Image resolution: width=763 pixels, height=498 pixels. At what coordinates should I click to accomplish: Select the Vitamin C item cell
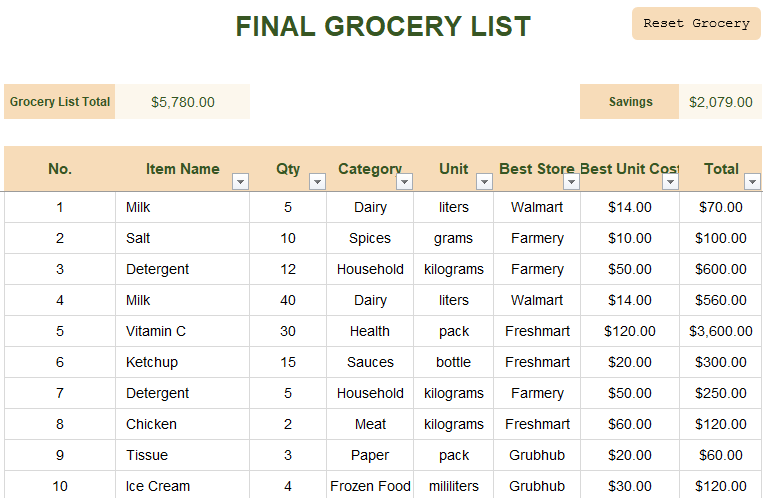click(x=156, y=331)
